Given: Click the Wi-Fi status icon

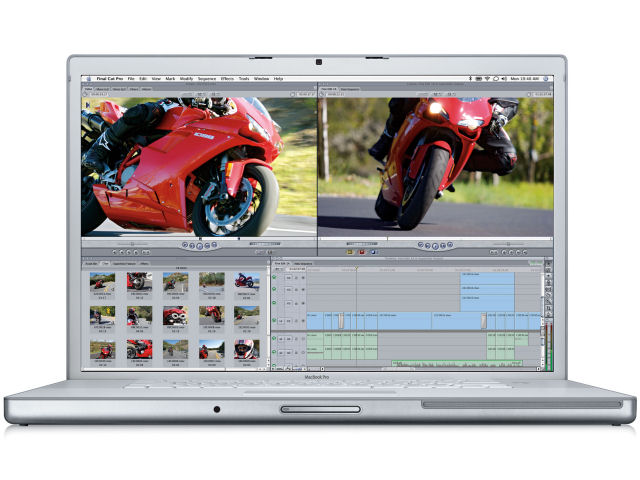Looking at the screenshot, I should (487, 78).
